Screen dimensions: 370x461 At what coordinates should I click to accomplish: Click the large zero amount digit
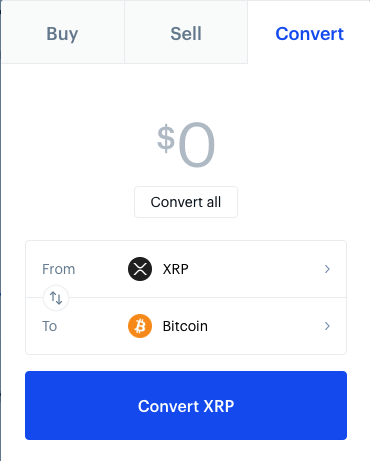197,145
